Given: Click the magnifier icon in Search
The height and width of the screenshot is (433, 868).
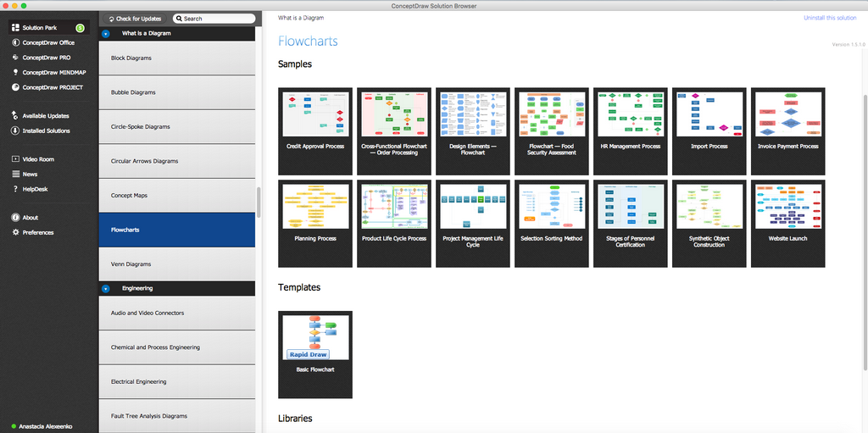Looking at the screenshot, I should pos(179,19).
